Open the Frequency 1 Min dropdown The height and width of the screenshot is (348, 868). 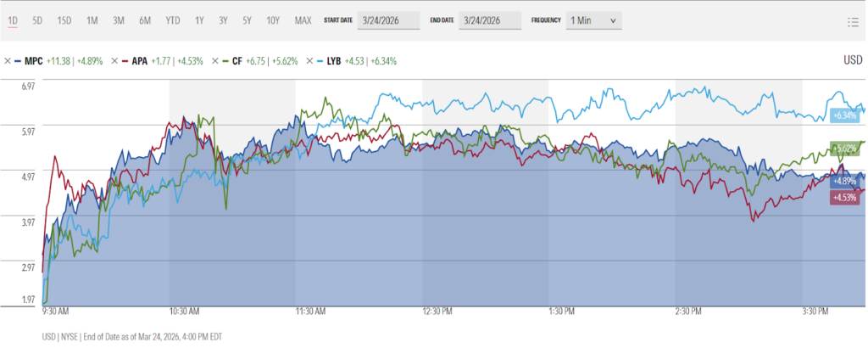click(593, 20)
